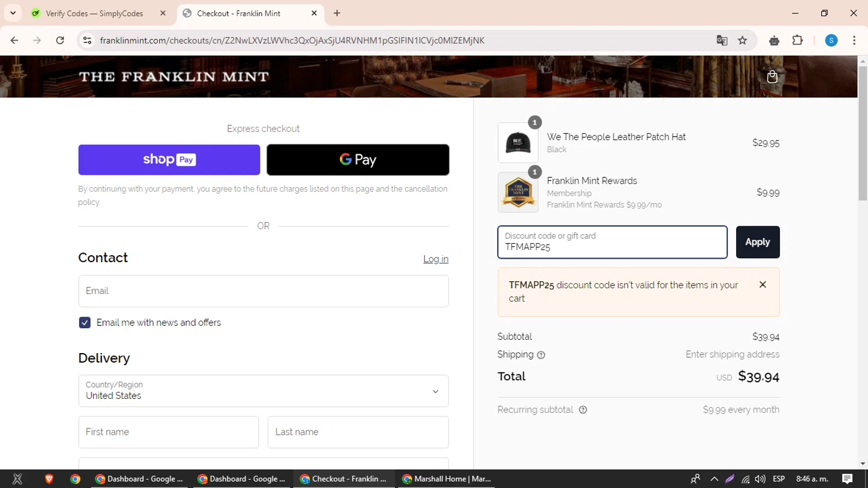
Task: Open the Country/Region dropdown
Action: click(x=263, y=391)
